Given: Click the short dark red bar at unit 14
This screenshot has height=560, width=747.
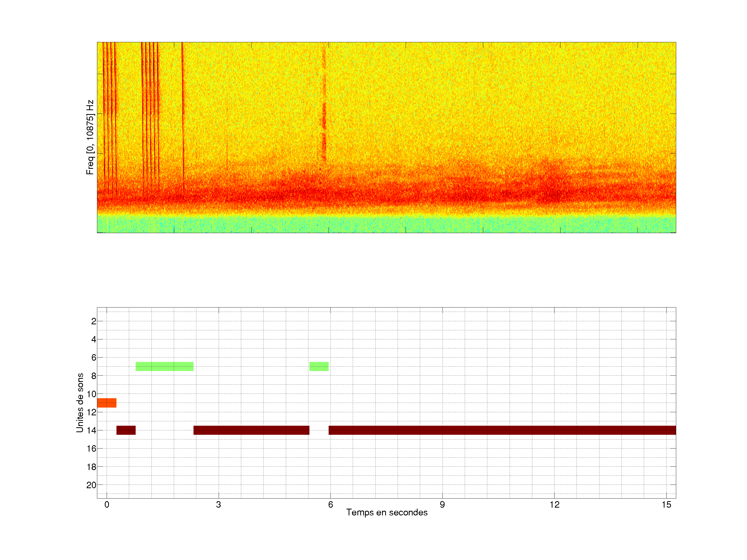Looking at the screenshot, I should coord(126,430).
